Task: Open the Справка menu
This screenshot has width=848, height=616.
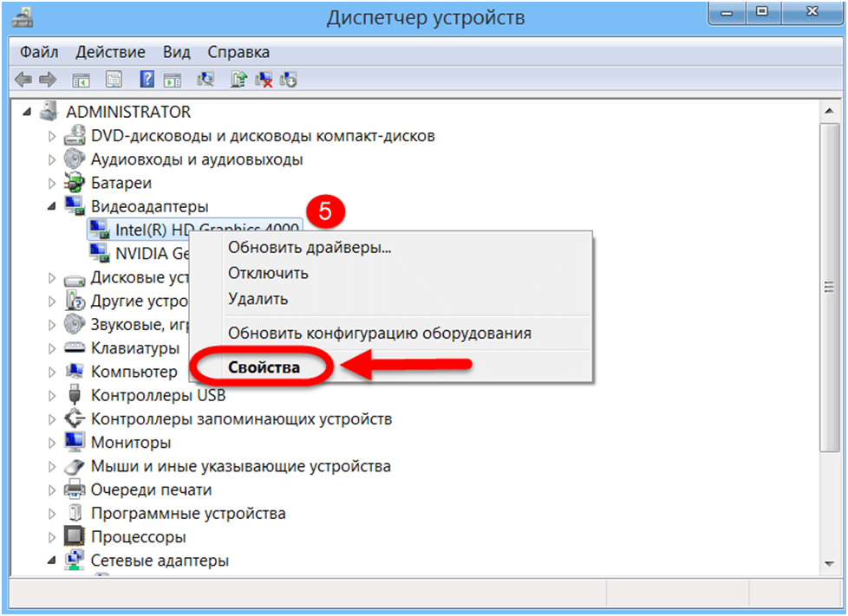Action: (238, 52)
